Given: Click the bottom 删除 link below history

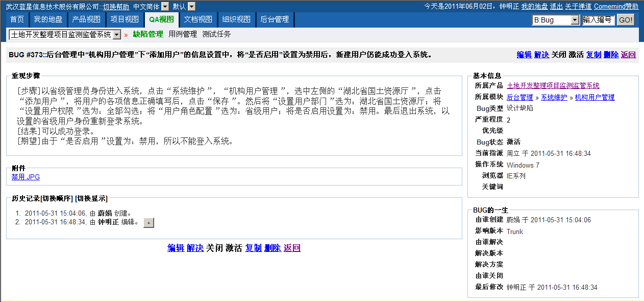Looking at the screenshot, I should 273,248.
